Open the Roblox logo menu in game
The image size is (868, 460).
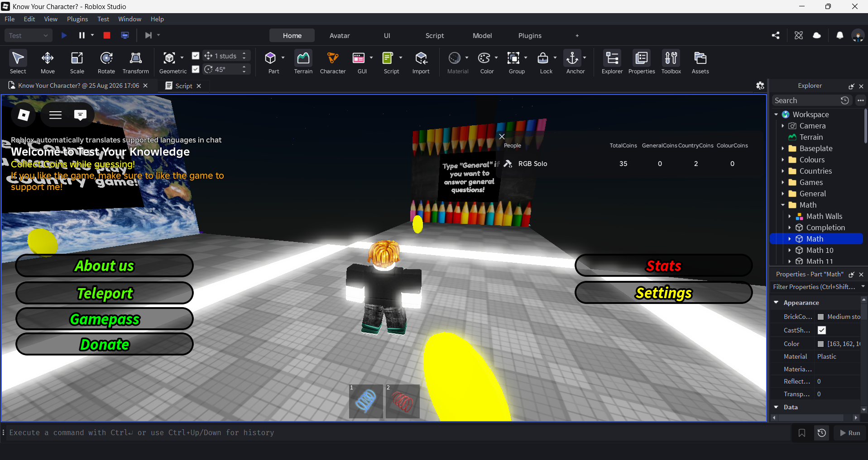click(24, 115)
